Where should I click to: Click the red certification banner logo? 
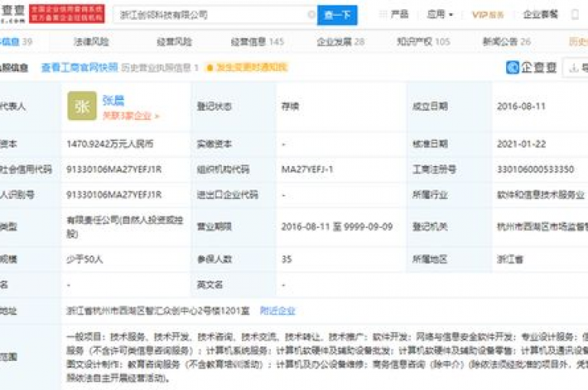(x=67, y=14)
